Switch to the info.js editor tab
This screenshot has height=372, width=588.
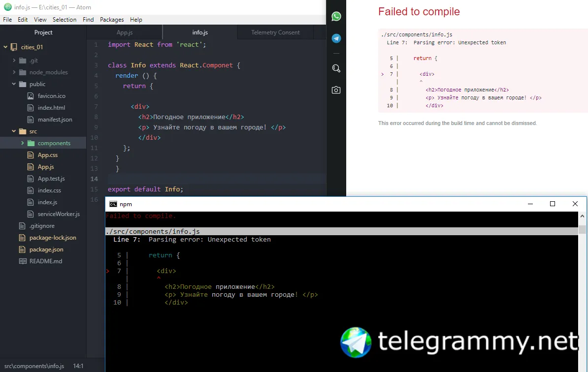click(x=200, y=32)
